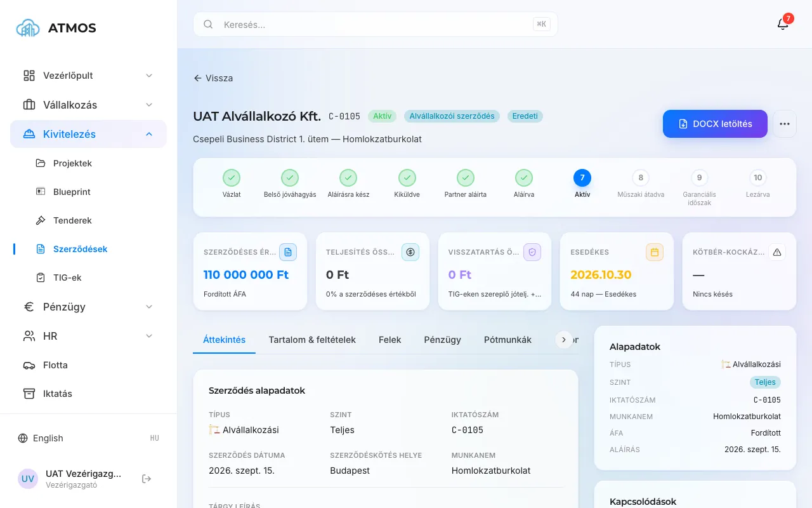Download the DOCX contract file
This screenshot has width=812, height=508.
point(715,124)
